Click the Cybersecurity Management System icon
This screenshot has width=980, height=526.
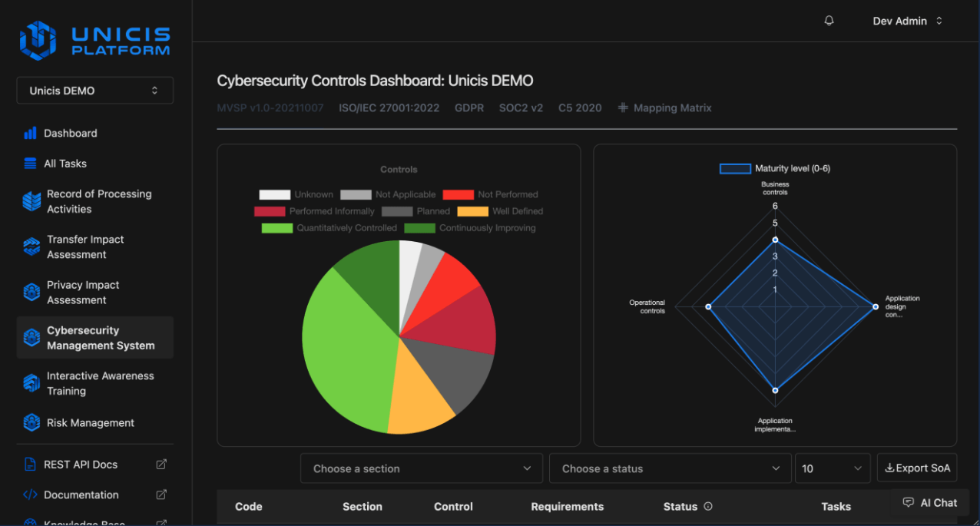tap(31, 338)
